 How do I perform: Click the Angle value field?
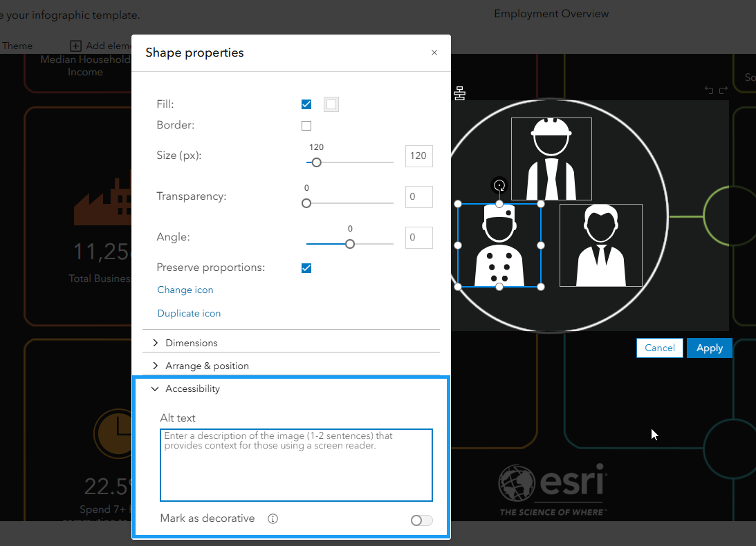coord(418,237)
